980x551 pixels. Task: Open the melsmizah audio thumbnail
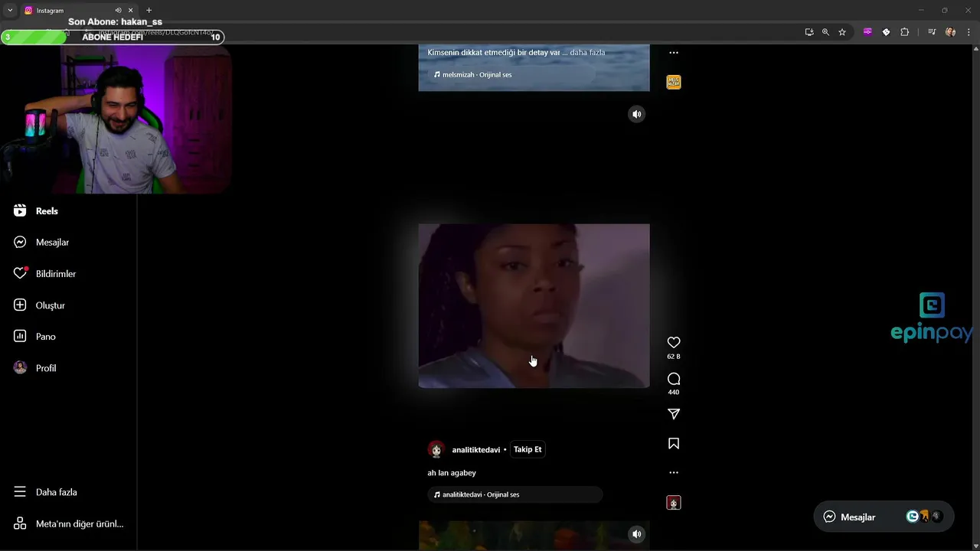coord(674,82)
